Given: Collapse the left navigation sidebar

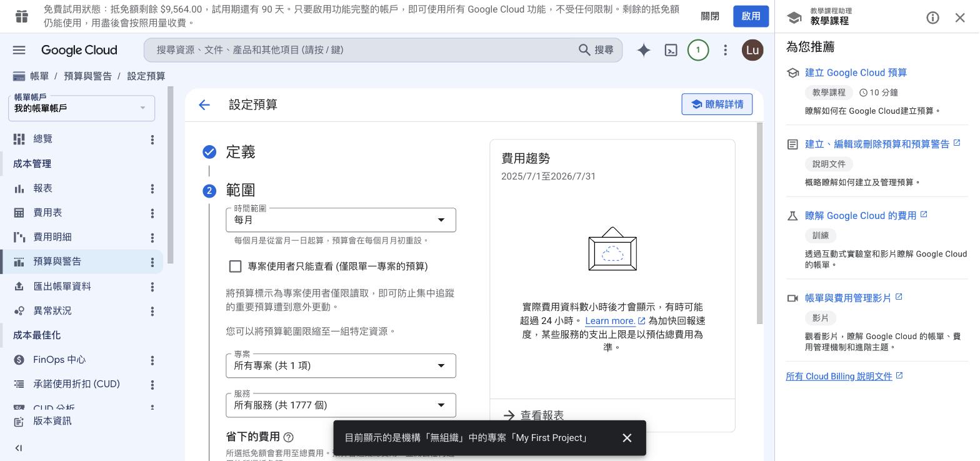Looking at the screenshot, I should tap(19, 448).
